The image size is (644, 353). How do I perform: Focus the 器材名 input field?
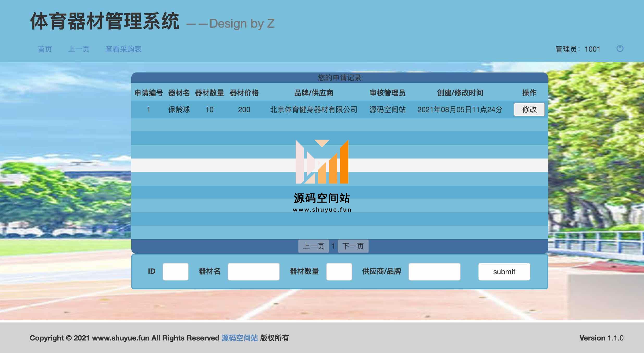(x=253, y=272)
